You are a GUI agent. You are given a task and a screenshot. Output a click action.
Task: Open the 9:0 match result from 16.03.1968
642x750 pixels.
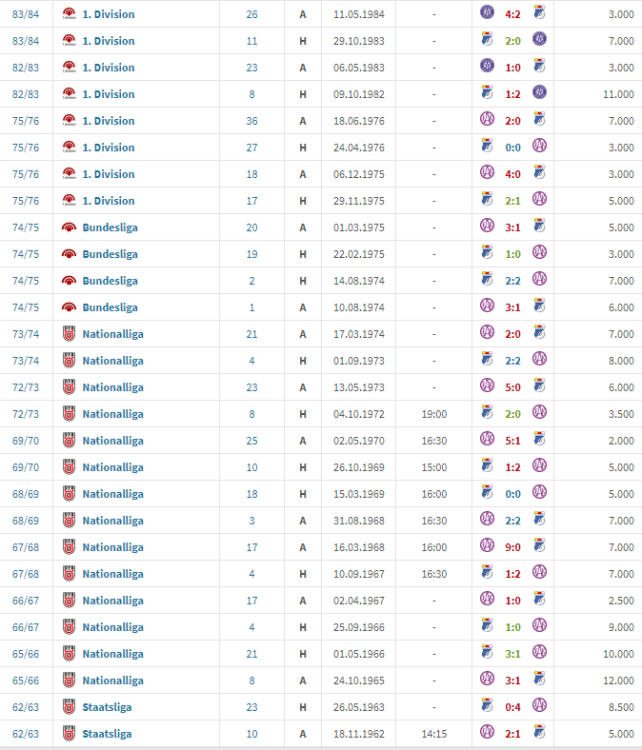(513, 547)
